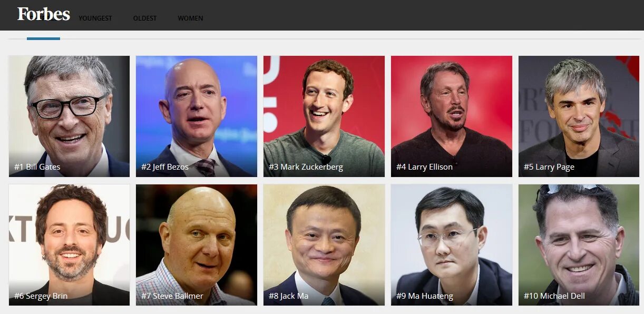Open the #2 Jeff Bezos photo card

[197, 116]
